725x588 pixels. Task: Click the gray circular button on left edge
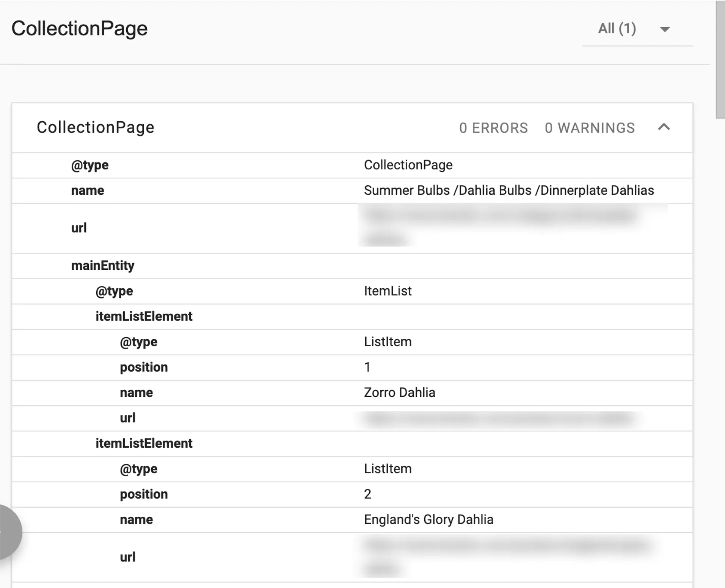click(x=8, y=532)
